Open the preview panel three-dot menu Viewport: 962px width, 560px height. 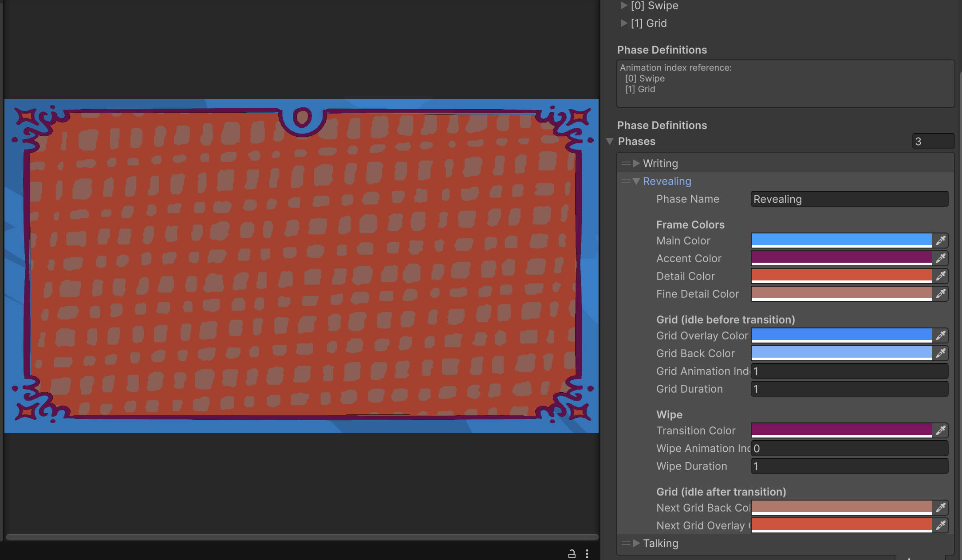click(587, 553)
